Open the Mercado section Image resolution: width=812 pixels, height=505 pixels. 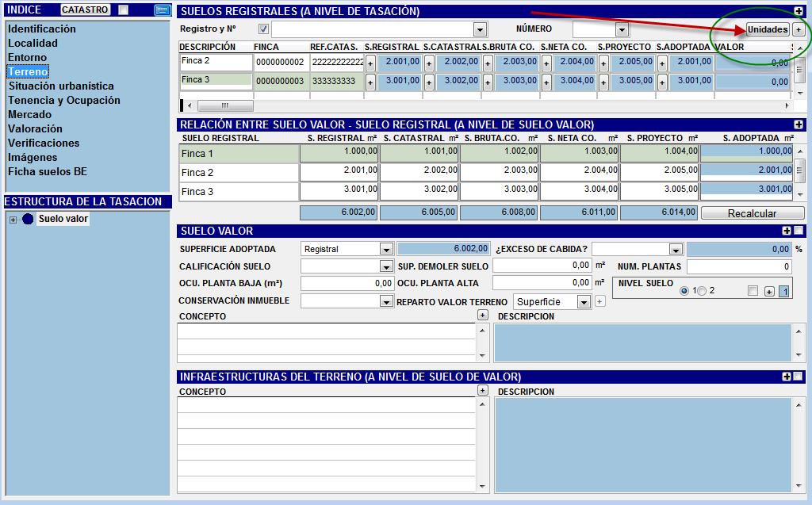(29, 114)
